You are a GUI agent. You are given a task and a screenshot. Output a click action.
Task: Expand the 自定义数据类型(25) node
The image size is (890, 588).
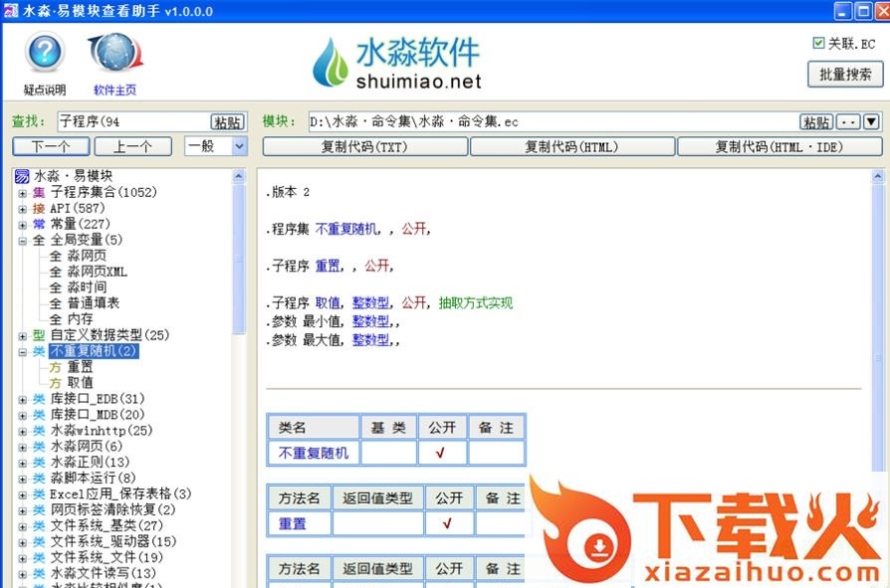tap(22, 335)
